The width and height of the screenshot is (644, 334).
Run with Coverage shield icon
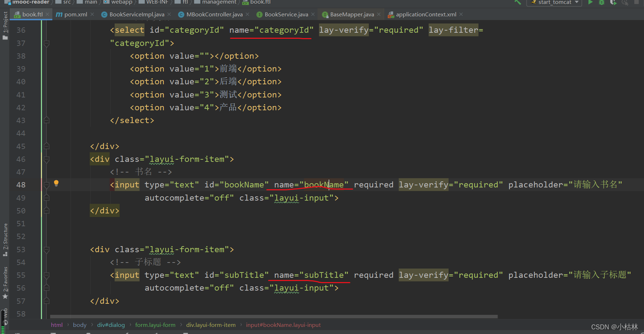click(613, 2)
